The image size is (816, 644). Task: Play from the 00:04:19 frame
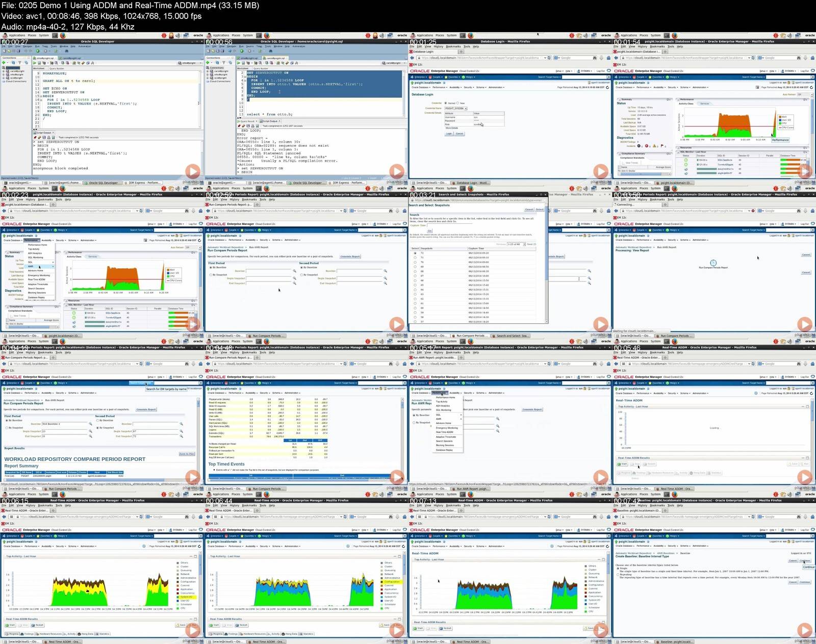tap(192, 477)
